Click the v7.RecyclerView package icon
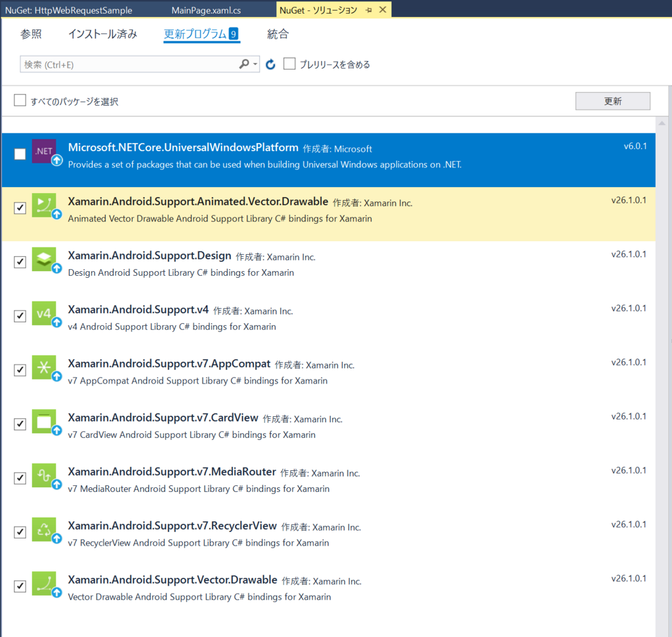This screenshot has height=637, width=672. pyautogui.click(x=44, y=529)
